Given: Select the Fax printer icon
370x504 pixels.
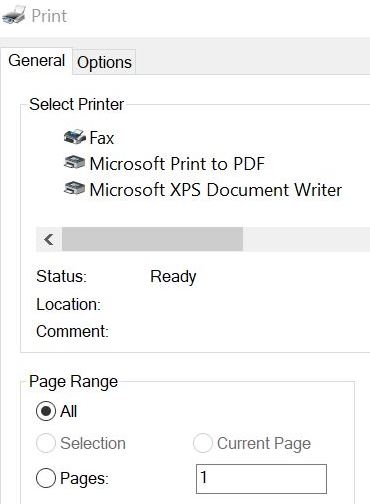Looking at the screenshot, I should (75, 137).
